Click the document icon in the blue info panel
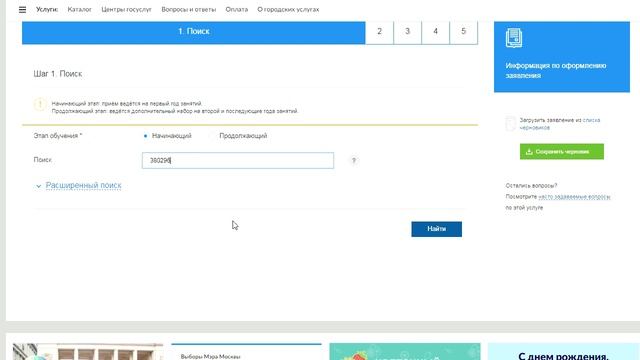The image size is (640, 360). coord(513,38)
